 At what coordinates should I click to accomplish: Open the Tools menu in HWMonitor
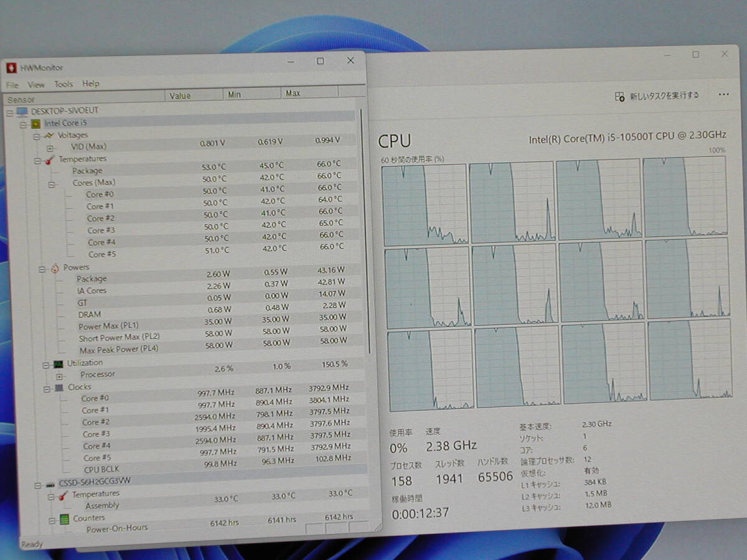coord(63,84)
